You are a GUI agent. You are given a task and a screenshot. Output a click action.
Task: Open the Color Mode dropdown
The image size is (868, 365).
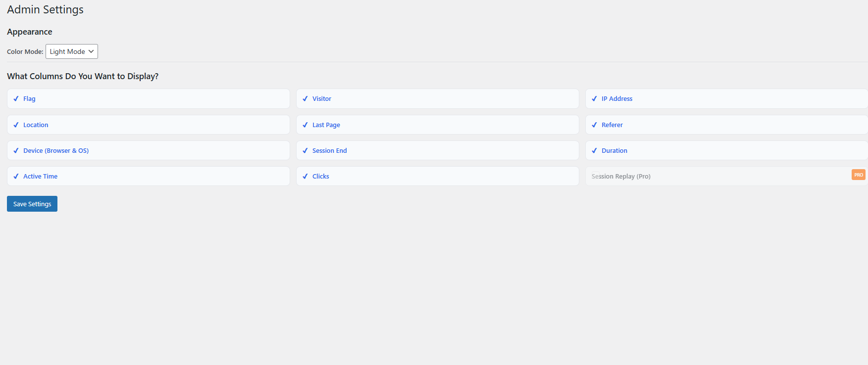(x=72, y=51)
